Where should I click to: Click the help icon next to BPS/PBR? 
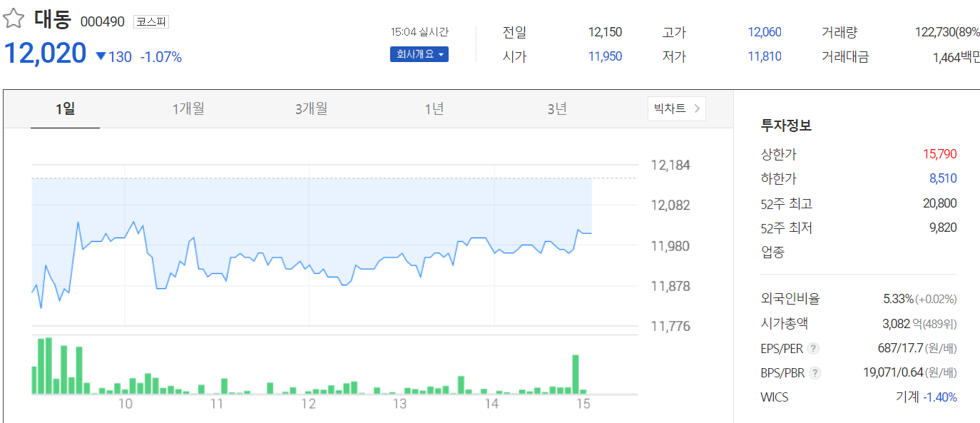[x=815, y=372]
